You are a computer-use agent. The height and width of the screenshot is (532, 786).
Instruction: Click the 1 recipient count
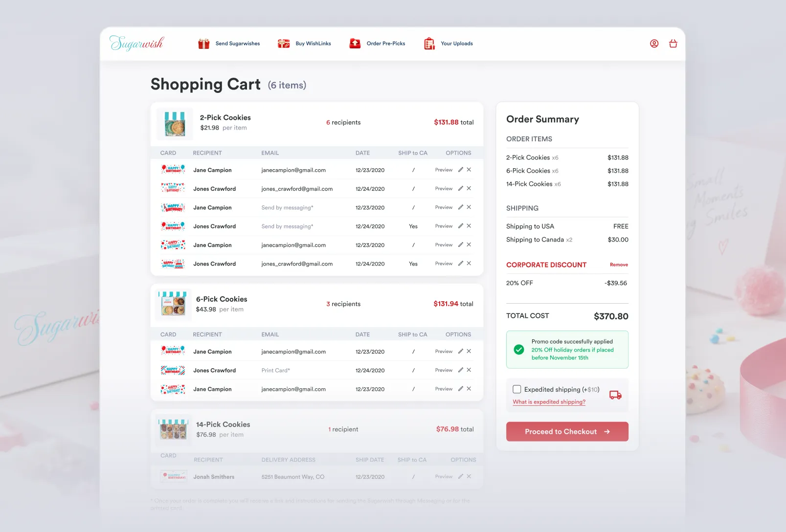pyautogui.click(x=343, y=429)
